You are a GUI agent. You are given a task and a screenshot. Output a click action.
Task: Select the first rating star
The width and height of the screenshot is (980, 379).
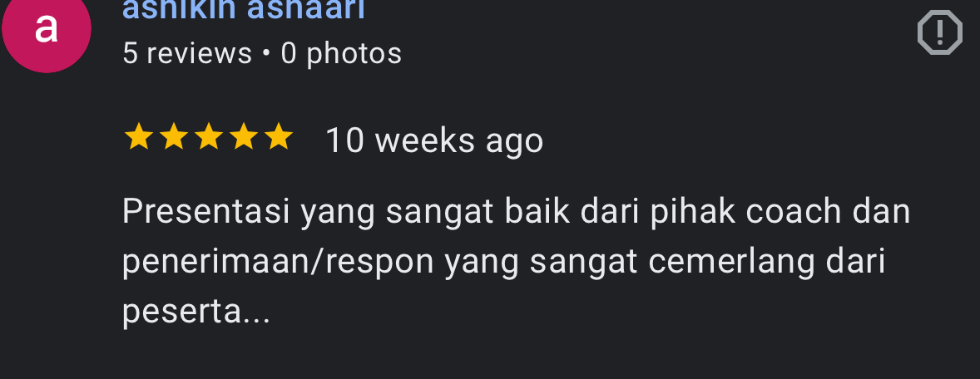click(x=138, y=137)
